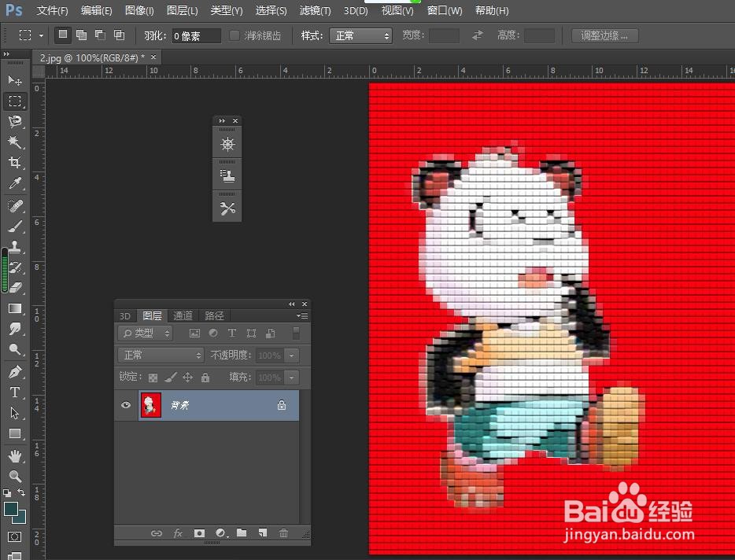Toggle lock all padlock

[x=205, y=378]
